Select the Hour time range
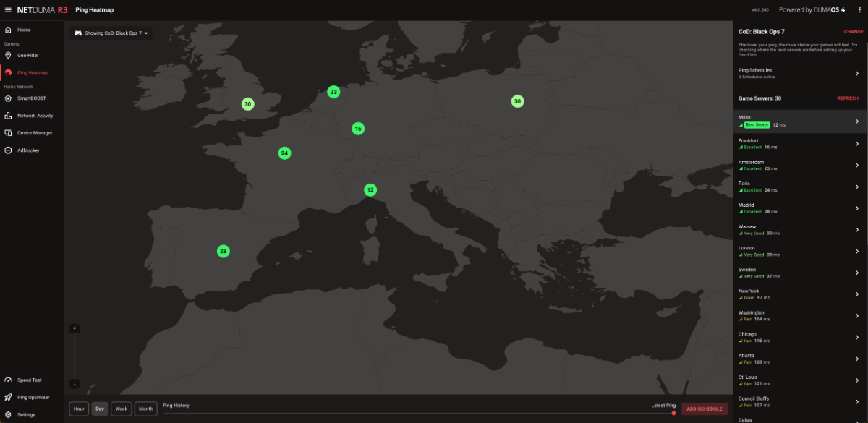Image resolution: width=868 pixels, height=423 pixels. pyautogui.click(x=79, y=409)
